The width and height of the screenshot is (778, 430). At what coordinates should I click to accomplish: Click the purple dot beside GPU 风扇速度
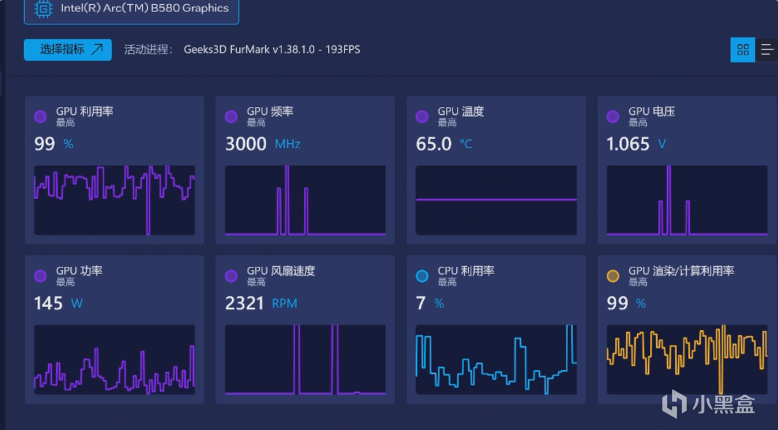click(x=231, y=276)
